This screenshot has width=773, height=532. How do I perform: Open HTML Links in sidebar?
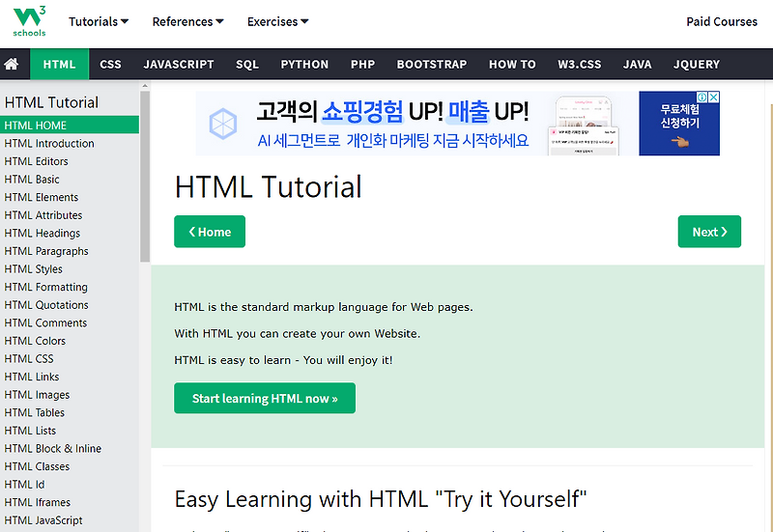click(70, 377)
